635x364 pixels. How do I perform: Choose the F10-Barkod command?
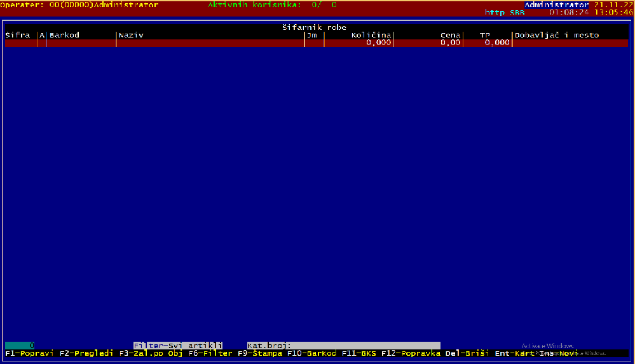coord(311,353)
